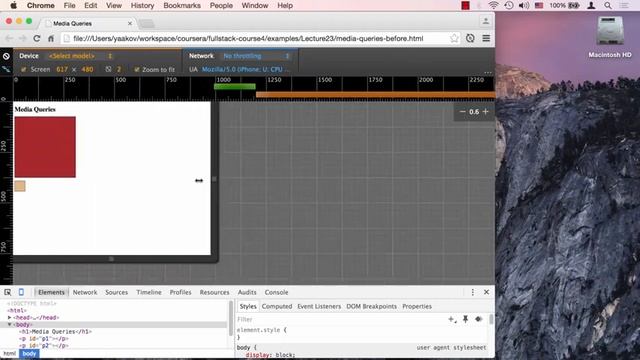Zoom out emulated viewport minus button
The width and height of the screenshot is (640, 360).
(x=462, y=111)
